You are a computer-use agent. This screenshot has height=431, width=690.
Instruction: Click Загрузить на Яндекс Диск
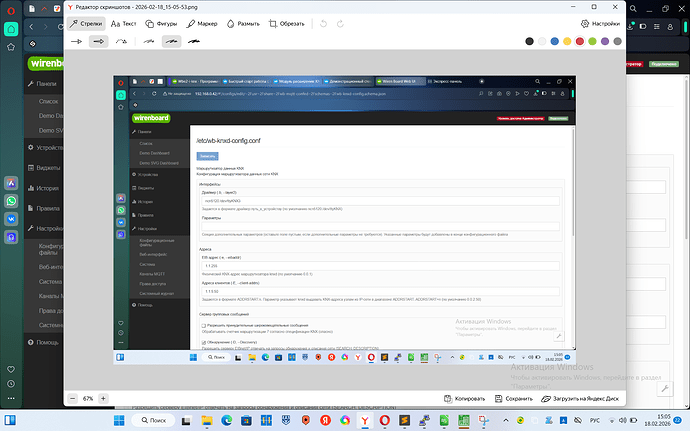tap(580, 398)
